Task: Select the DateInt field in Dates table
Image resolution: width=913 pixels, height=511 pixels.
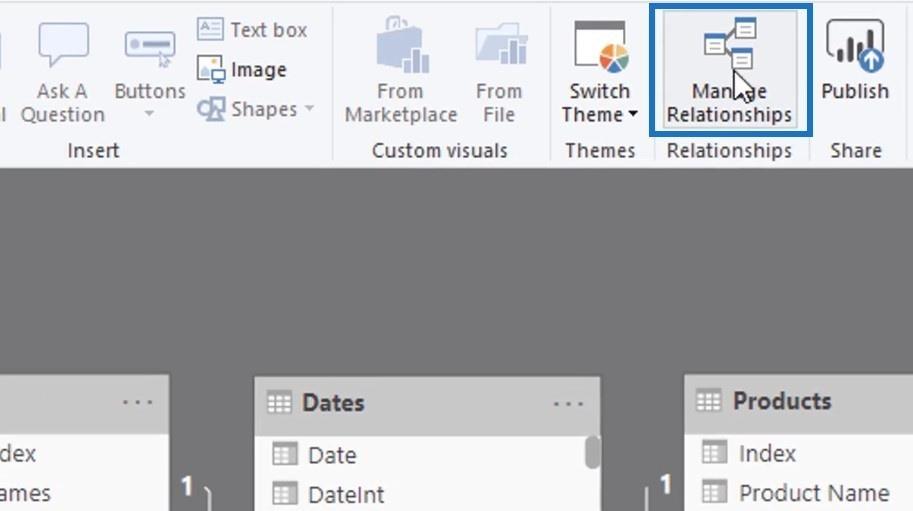Action: click(345, 494)
